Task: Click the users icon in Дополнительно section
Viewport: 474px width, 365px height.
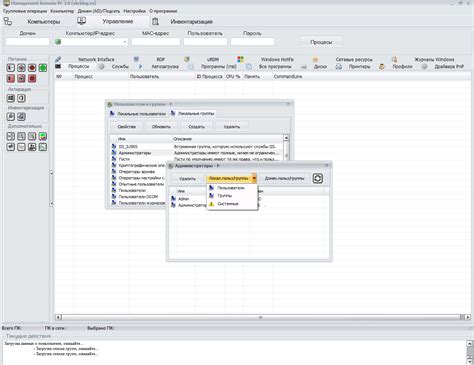Action: pyautogui.click(x=32, y=147)
